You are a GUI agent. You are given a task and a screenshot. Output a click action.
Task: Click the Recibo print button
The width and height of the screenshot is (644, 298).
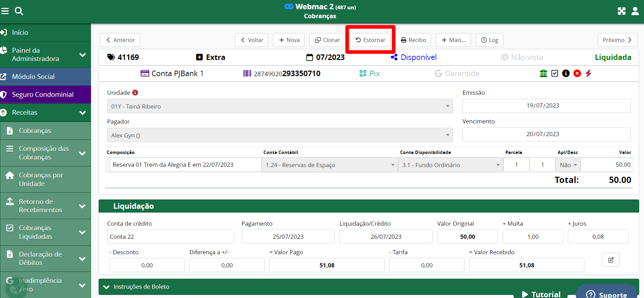tap(413, 40)
